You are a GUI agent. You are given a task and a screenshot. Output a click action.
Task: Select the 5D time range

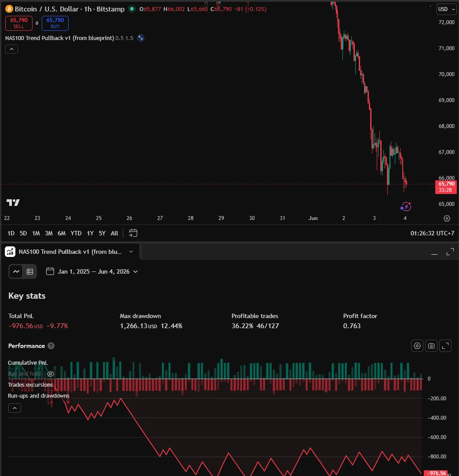[23, 233]
